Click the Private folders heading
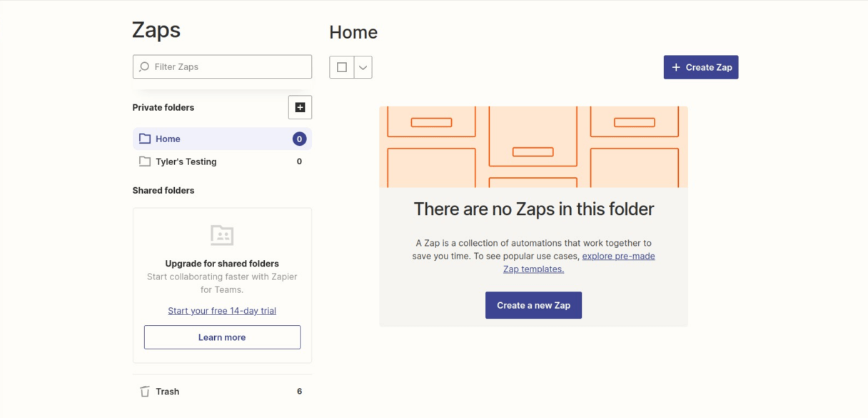 click(163, 107)
